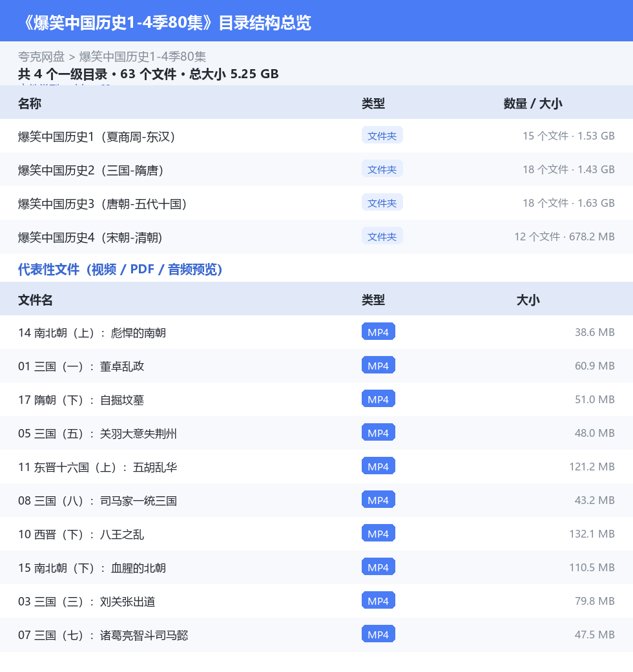633x672 pixels.
Task: Click the MP4 badge for 彪悍的南朝
Action: tap(378, 331)
